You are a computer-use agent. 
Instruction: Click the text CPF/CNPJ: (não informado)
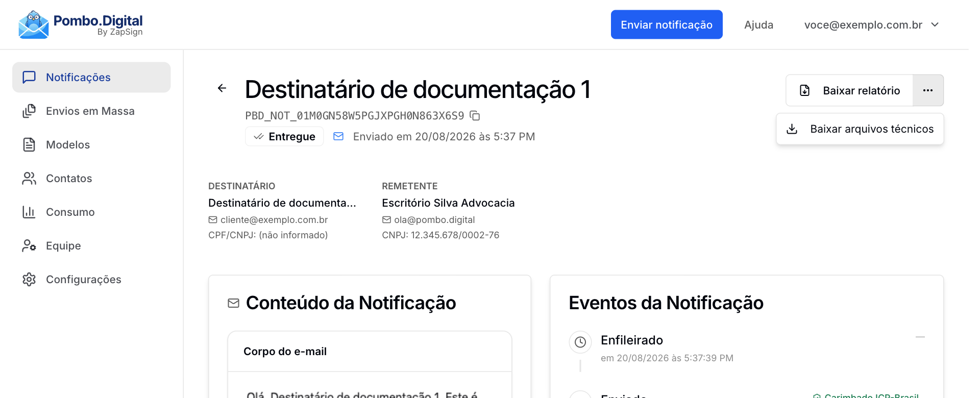pos(268,235)
